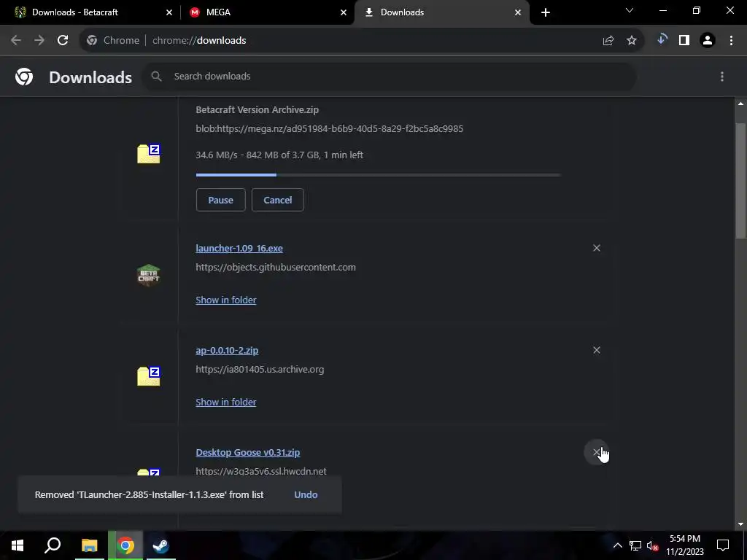The height and width of the screenshot is (560, 747).
Task: Click the Chrome taskbar icon
Action: 125,545
